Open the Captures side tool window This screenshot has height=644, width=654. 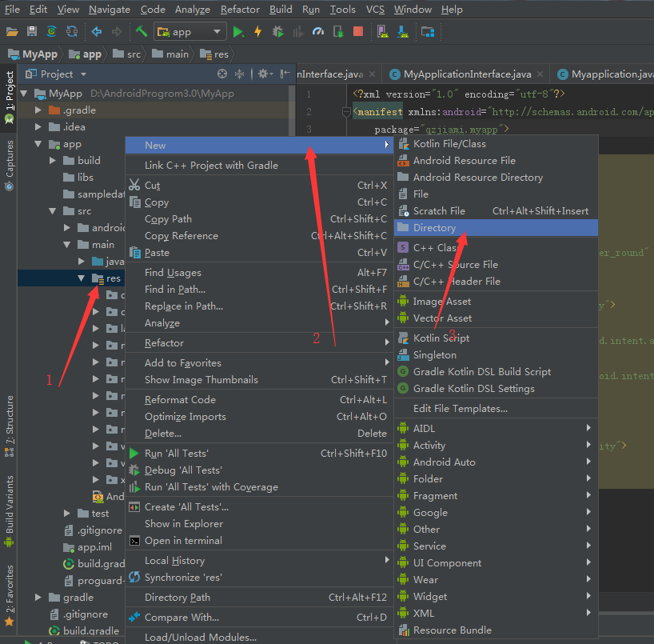[x=9, y=166]
